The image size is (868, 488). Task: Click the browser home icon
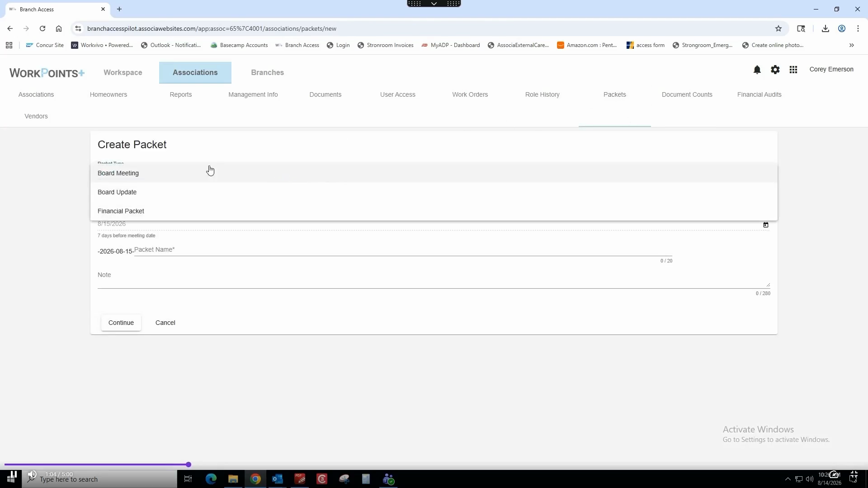59,28
